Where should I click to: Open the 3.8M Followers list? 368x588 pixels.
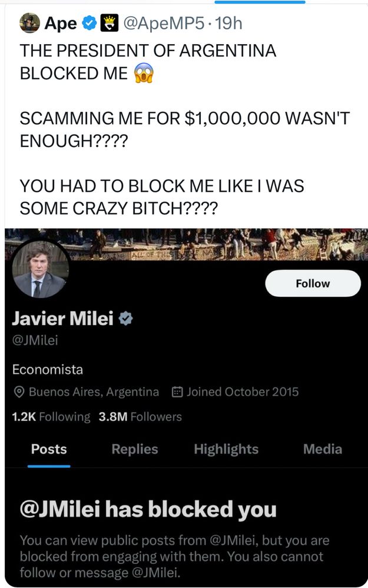click(x=140, y=417)
